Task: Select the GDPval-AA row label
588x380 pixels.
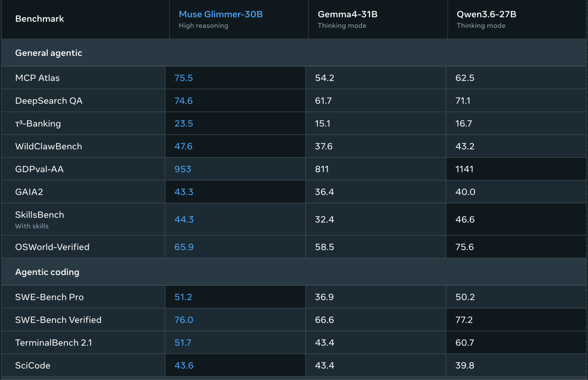Action: (x=39, y=169)
